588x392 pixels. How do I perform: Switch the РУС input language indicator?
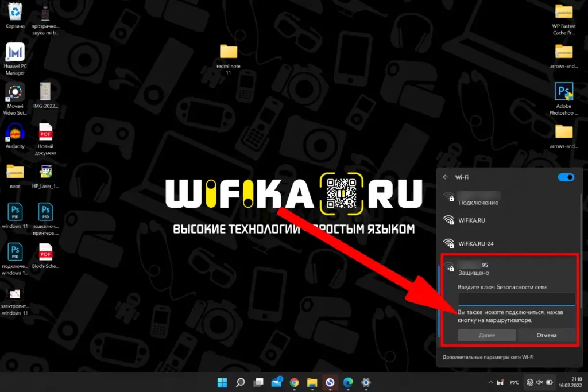[514, 382]
